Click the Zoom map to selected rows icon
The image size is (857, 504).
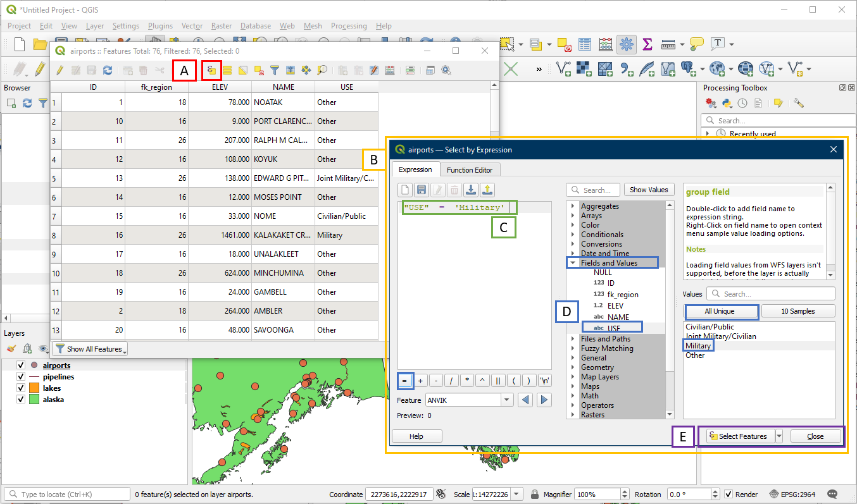322,70
